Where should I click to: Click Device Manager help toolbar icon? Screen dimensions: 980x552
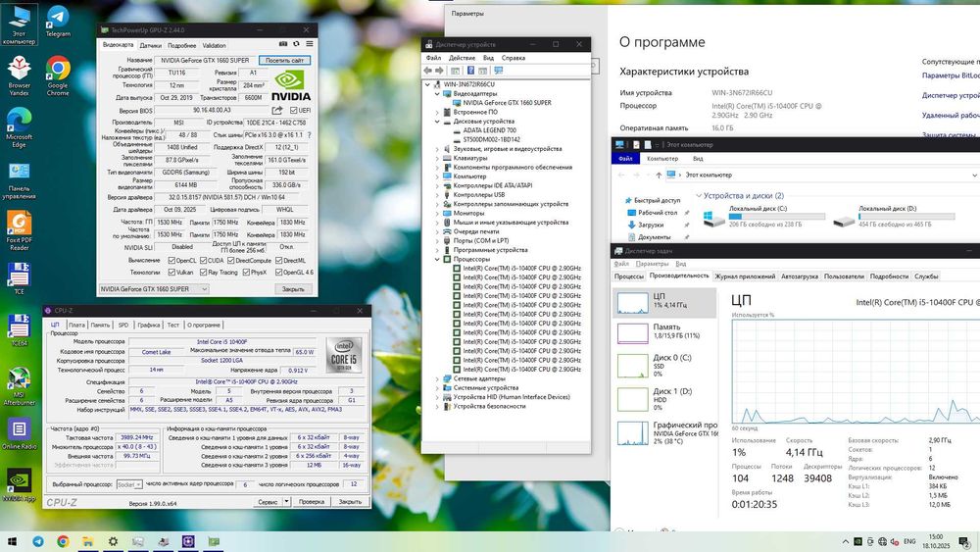point(470,71)
